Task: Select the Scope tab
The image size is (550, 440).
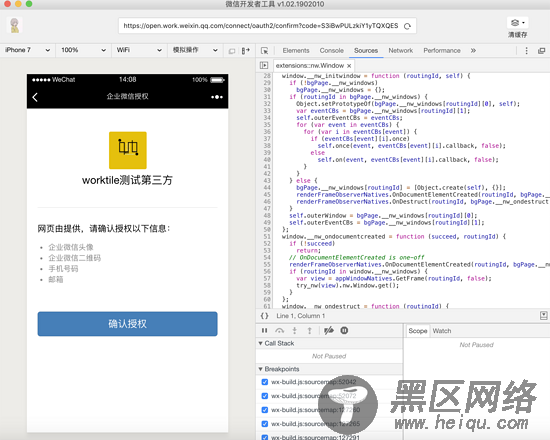Action: 417,331
